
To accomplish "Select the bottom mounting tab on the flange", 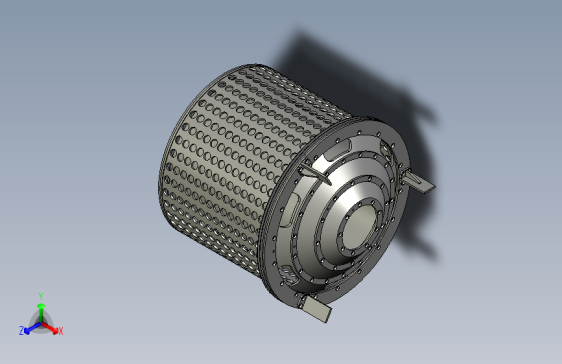I will tap(316, 309).
